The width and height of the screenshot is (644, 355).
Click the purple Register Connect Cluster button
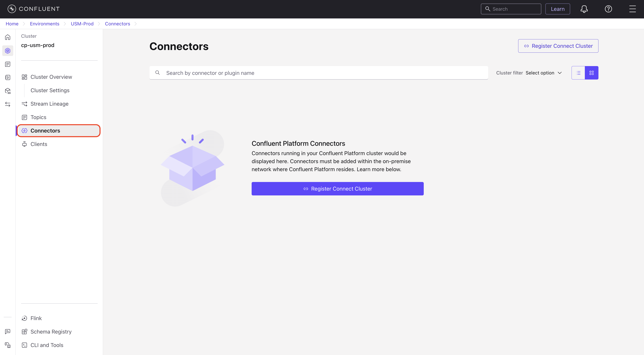coord(337,189)
